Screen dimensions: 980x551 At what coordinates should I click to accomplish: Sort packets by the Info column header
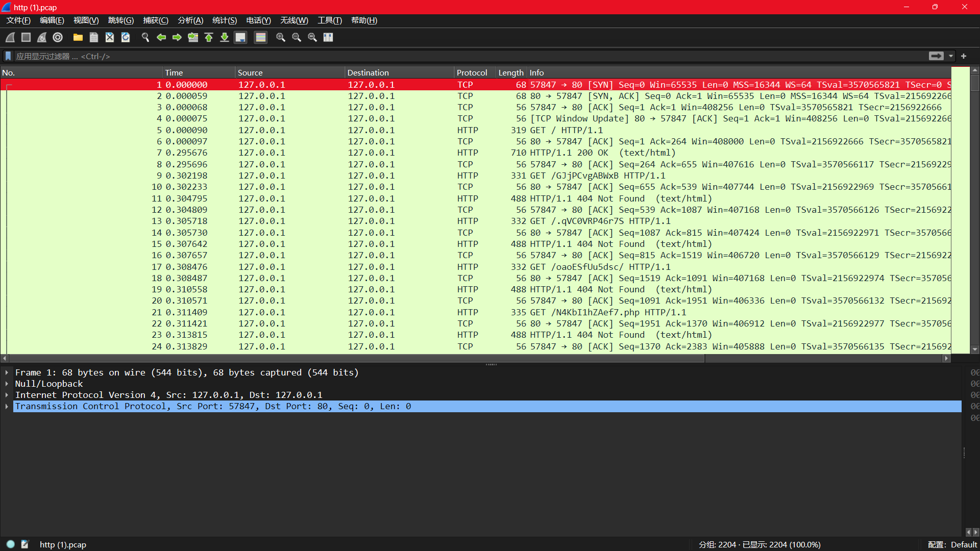point(739,72)
